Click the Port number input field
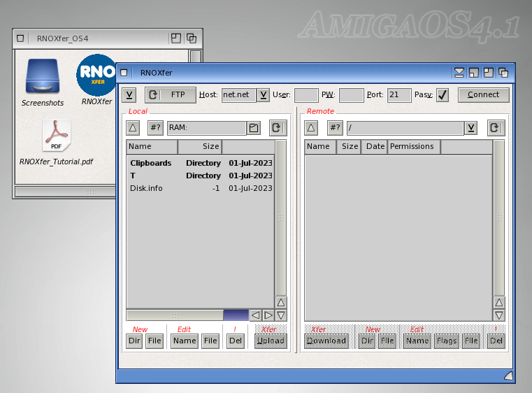Screen dimensions: 532x393 [x=399, y=95]
